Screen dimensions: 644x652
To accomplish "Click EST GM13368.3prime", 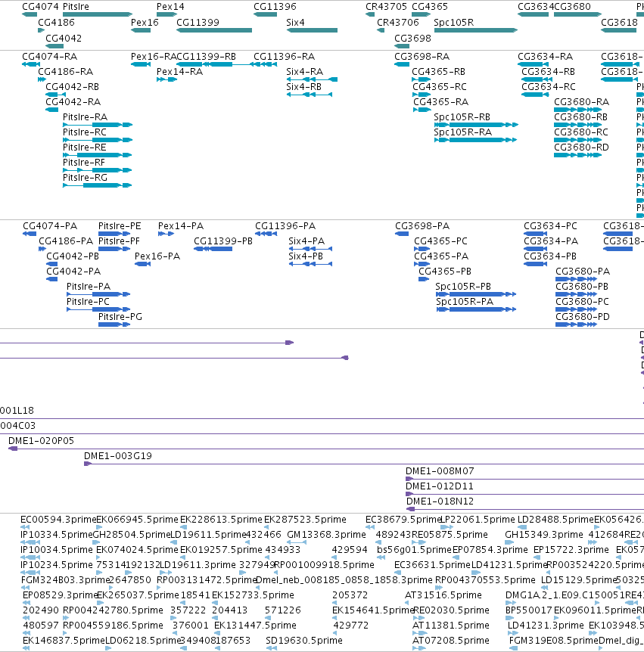I will click(x=297, y=542).
